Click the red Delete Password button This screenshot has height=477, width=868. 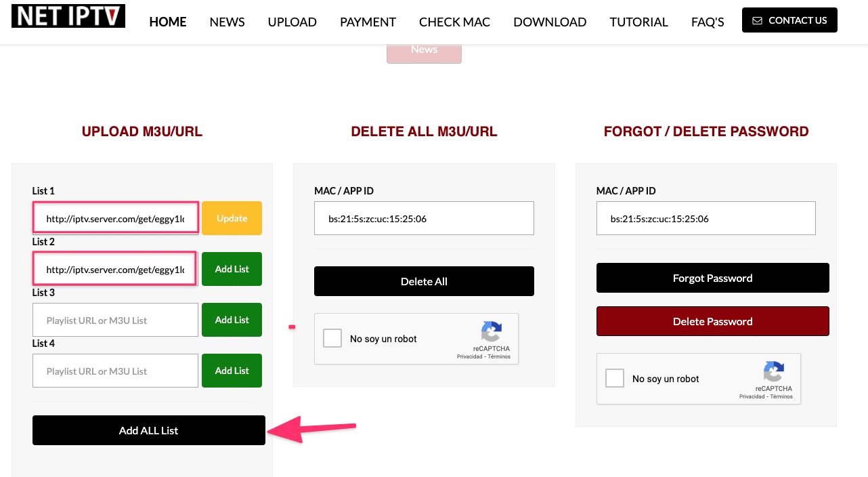pos(712,321)
